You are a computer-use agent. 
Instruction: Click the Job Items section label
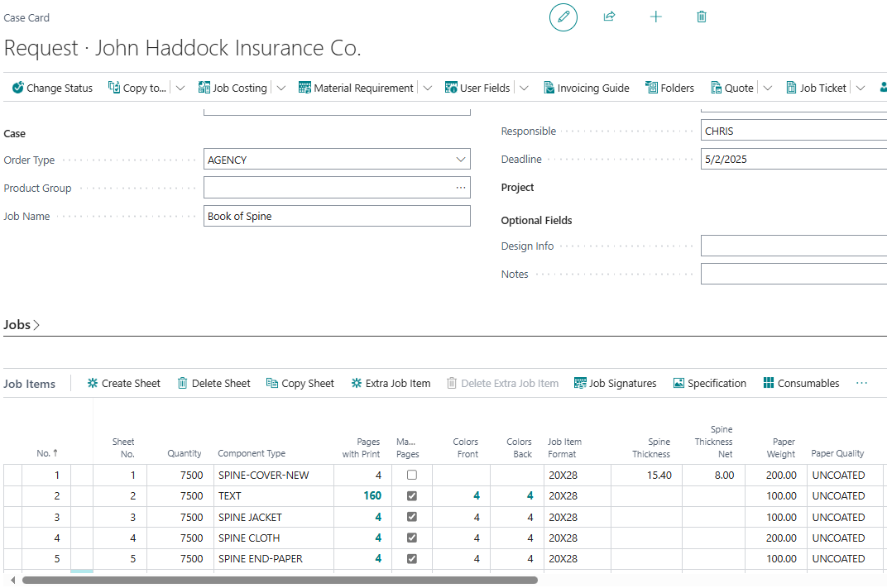pos(30,384)
